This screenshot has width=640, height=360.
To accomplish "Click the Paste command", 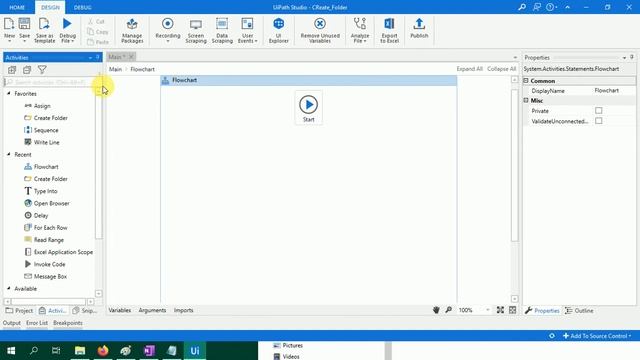I will [98, 42].
